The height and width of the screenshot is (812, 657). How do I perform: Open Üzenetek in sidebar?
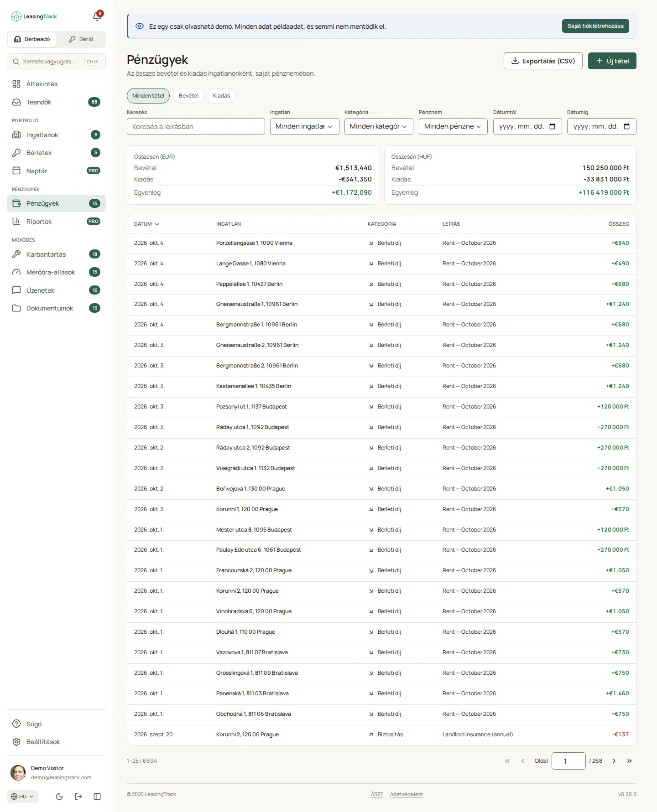coord(56,290)
